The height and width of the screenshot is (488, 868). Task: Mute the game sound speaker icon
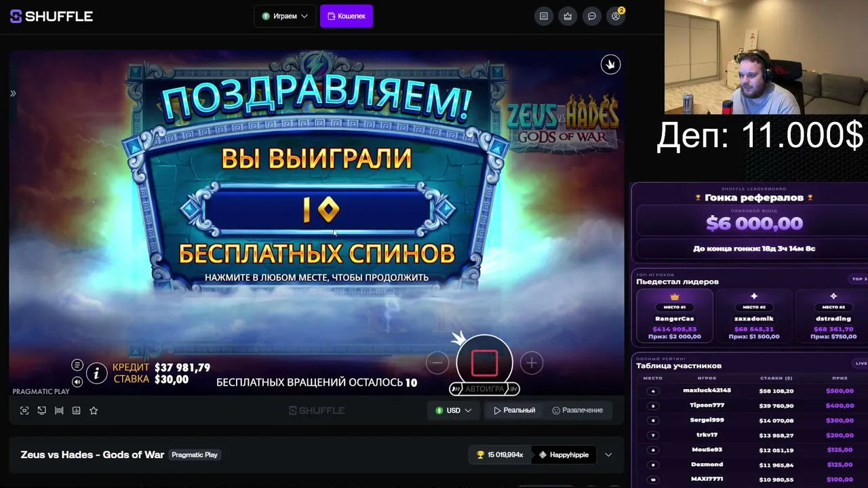pos(77,382)
